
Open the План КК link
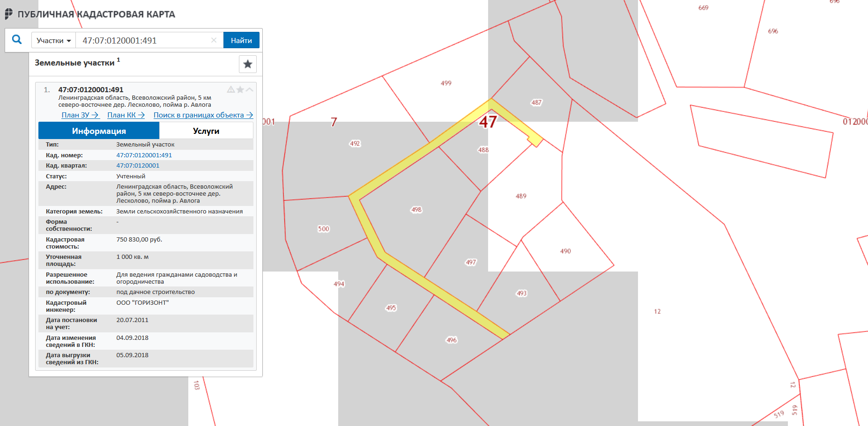[126, 115]
